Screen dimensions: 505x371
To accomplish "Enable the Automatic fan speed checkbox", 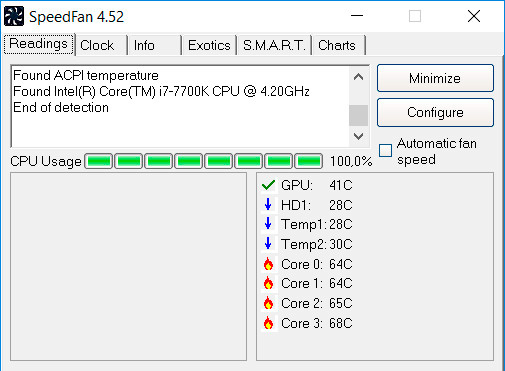I will (x=385, y=150).
